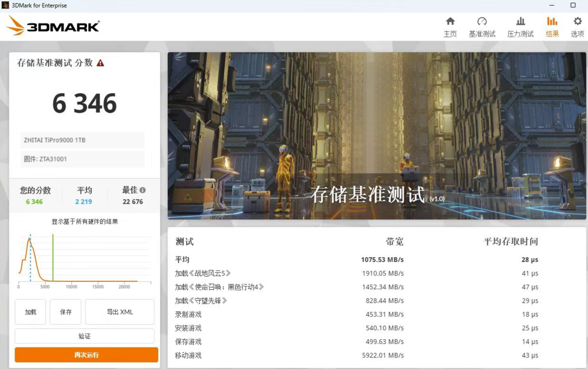Click your score value 6 346 in green
This screenshot has width=588, height=369.
pyautogui.click(x=34, y=201)
